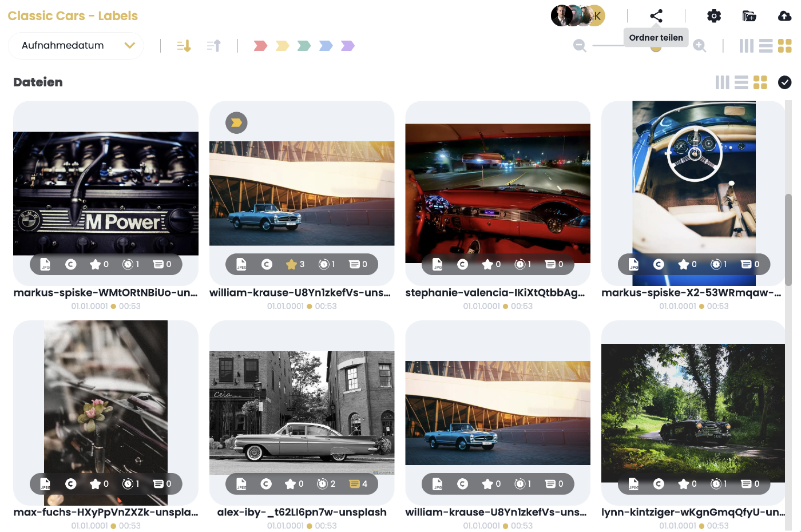This screenshot has width=801, height=532.
Task: Sort descending with the arrow-down icon
Action: (x=184, y=46)
